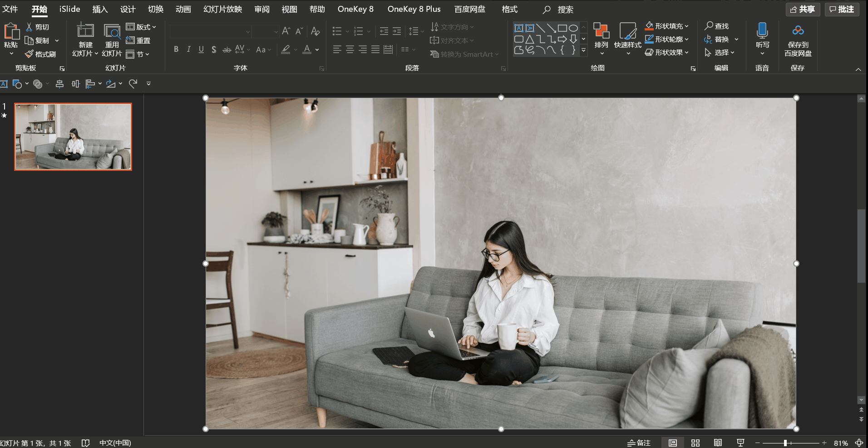Collapse the ribbon with the chevron
The width and height of the screenshot is (868, 448).
[x=858, y=69]
